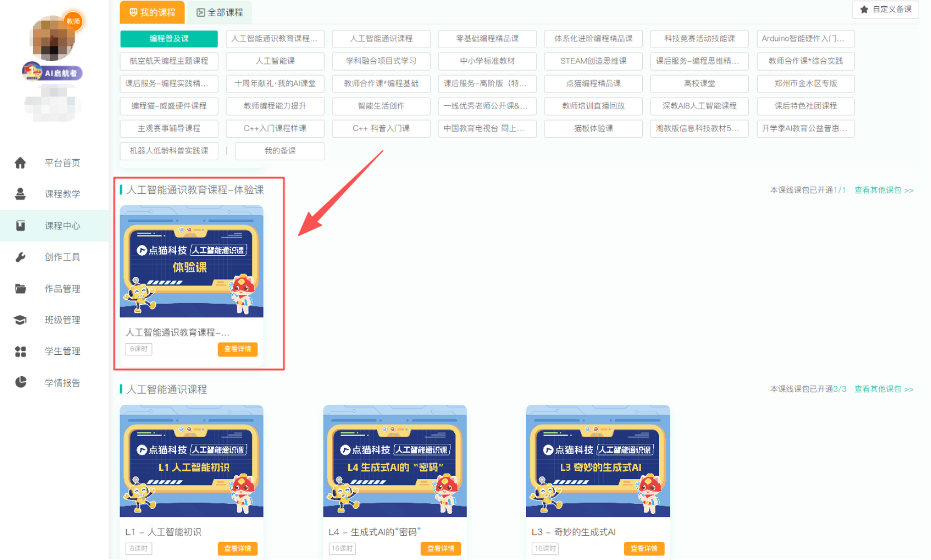Pick the 我的备课 category filter
The width and height of the screenshot is (931, 560).
tap(280, 151)
